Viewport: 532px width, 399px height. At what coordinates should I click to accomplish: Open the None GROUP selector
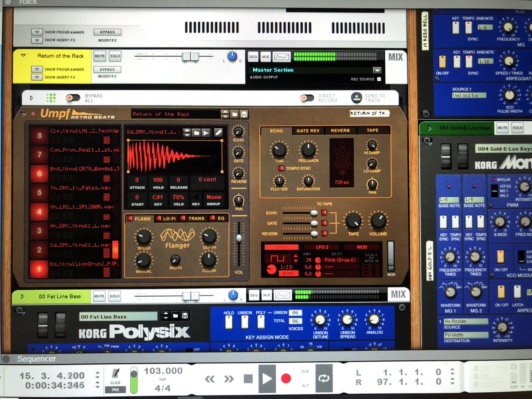[x=214, y=199]
